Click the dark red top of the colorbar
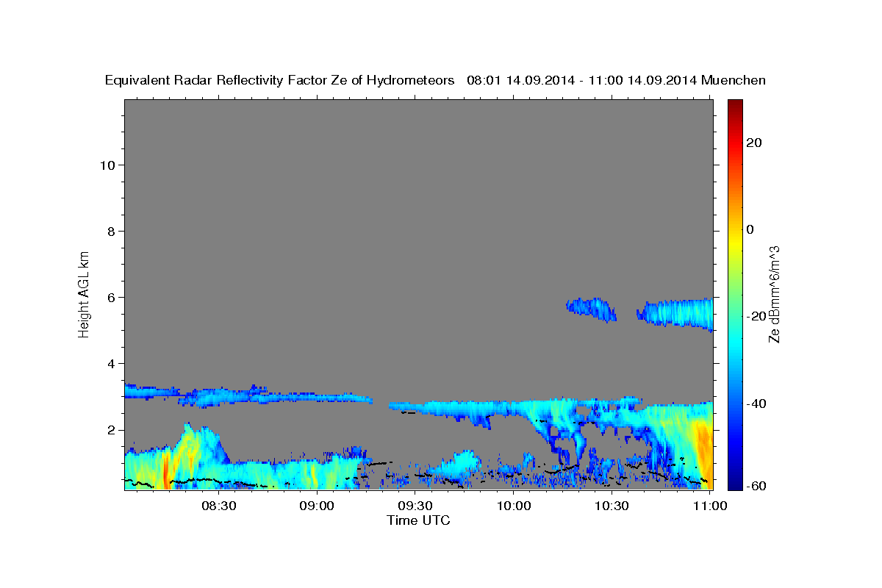882x588 pixels. 734,107
